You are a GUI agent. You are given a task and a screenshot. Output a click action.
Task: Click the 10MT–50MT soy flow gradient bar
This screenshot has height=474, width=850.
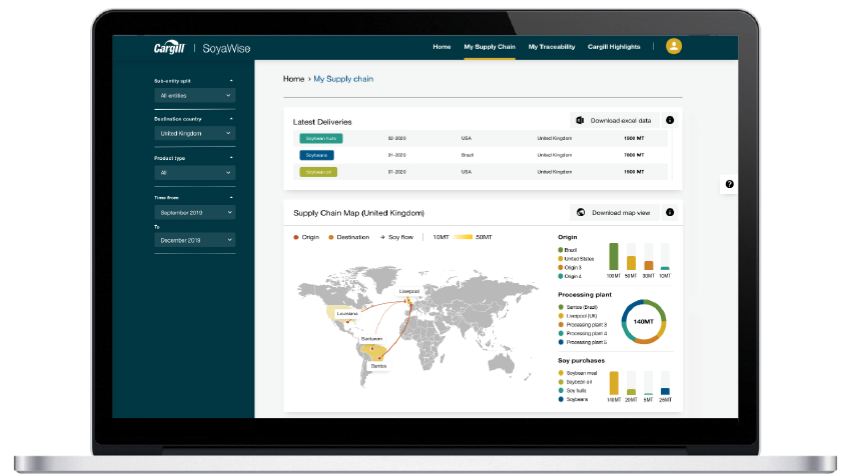point(459,237)
